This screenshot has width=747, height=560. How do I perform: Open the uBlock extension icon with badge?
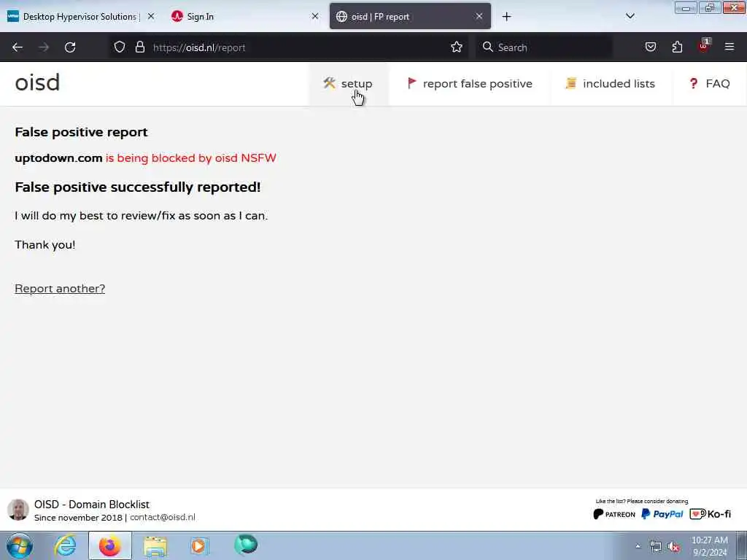pos(704,46)
